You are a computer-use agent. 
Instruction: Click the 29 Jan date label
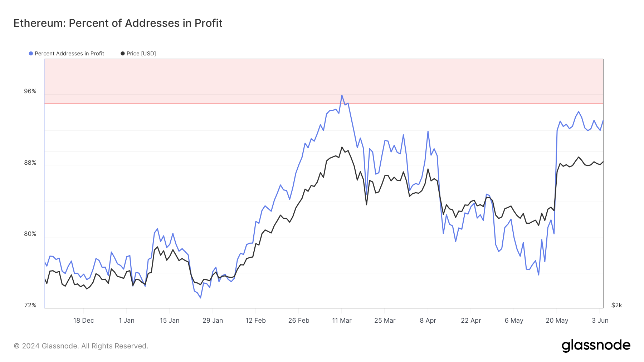click(213, 321)
